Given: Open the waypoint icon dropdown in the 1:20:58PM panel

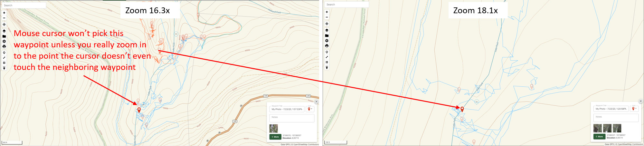Looking at the screenshot, I should click(634, 109).
